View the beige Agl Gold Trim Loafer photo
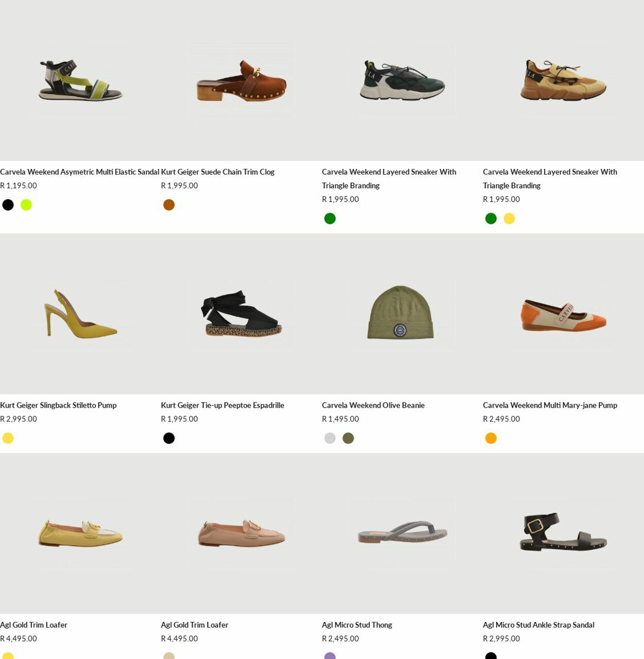This screenshot has height=659, width=644. [x=241, y=533]
